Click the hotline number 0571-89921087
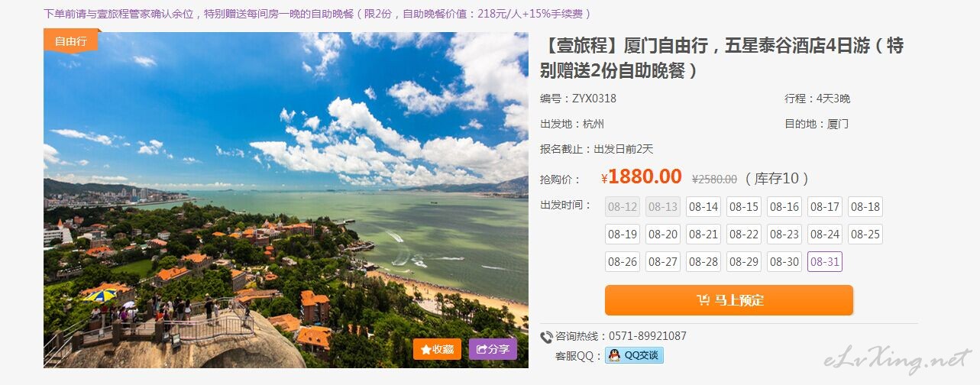 coord(647,336)
